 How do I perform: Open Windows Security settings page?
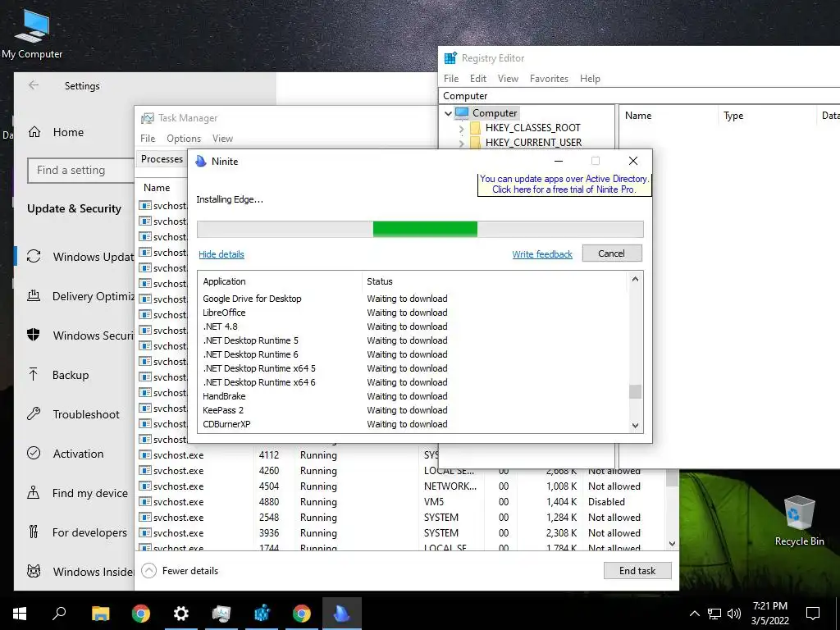pyautogui.click(x=80, y=336)
